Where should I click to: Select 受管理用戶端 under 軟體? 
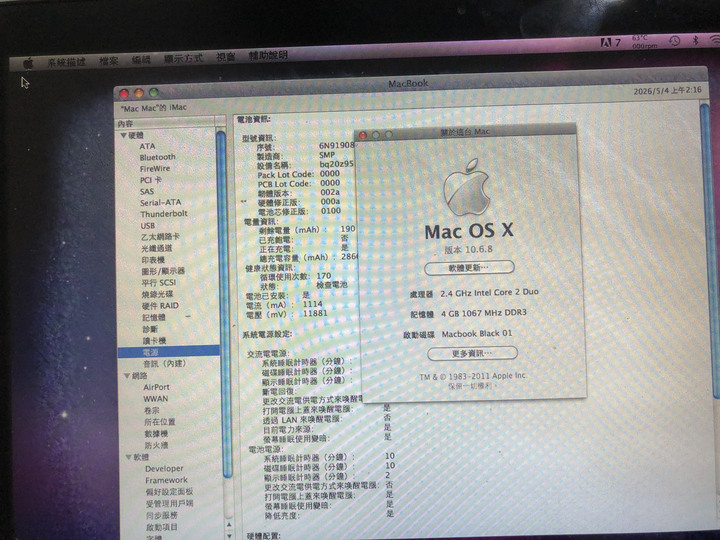(169, 503)
